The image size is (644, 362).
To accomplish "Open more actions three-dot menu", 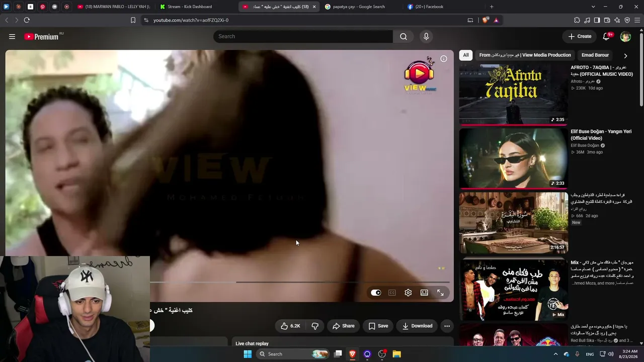I will pyautogui.click(x=447, y=326).
